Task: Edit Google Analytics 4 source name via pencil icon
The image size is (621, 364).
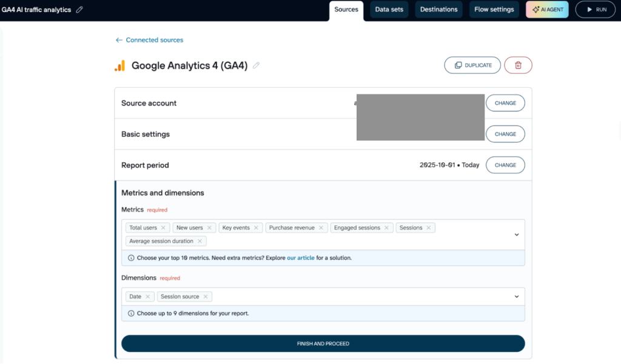Action: 256,65
